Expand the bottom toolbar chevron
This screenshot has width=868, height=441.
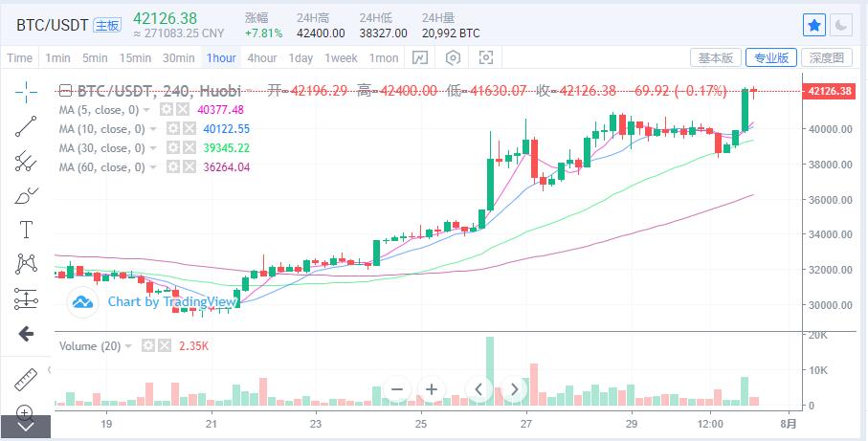pyautogui.click(x=26, y=427)
